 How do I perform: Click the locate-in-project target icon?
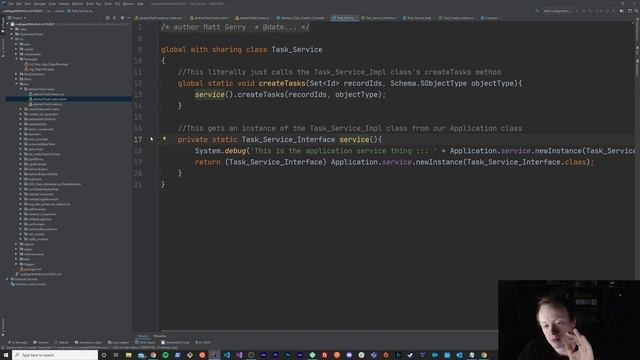(x=108, y=18)
